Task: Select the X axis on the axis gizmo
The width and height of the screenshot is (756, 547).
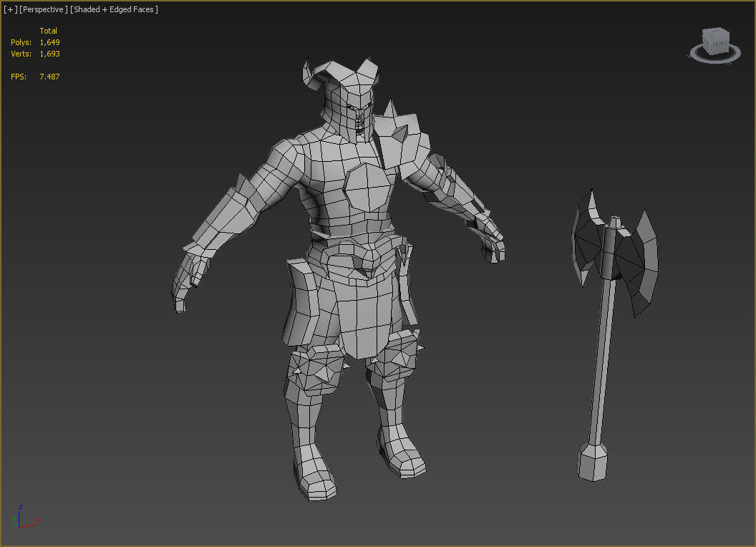Action: point(37,521)
